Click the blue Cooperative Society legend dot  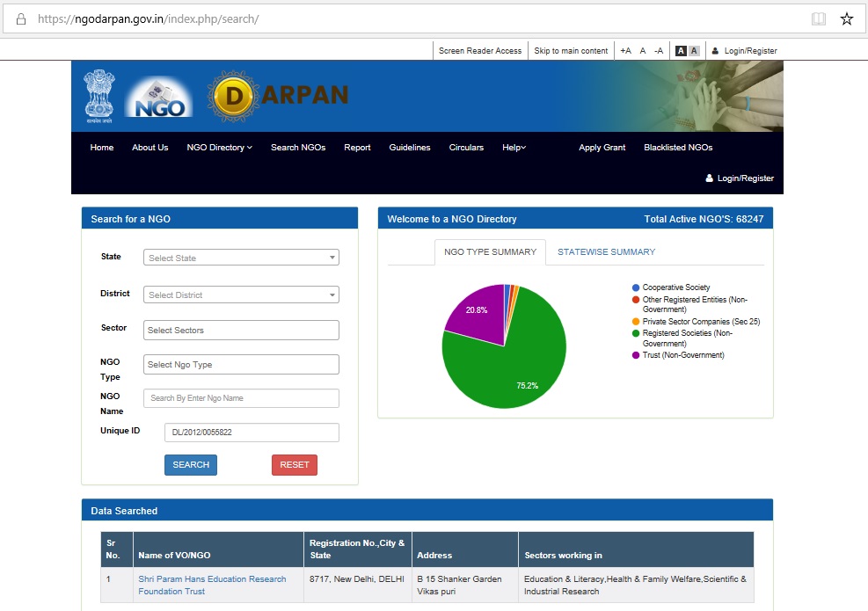coord(636,287)
